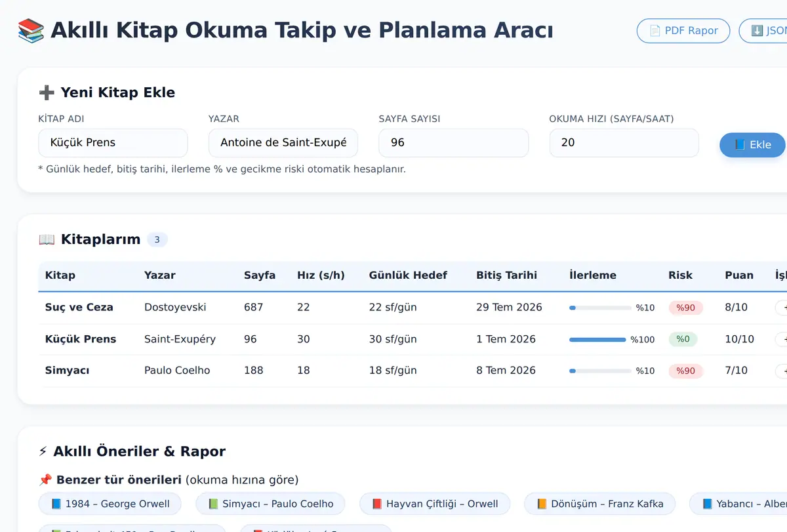Choose the Hayvan Çiftliği – Orwell suggestion chip

click(435, 504)
